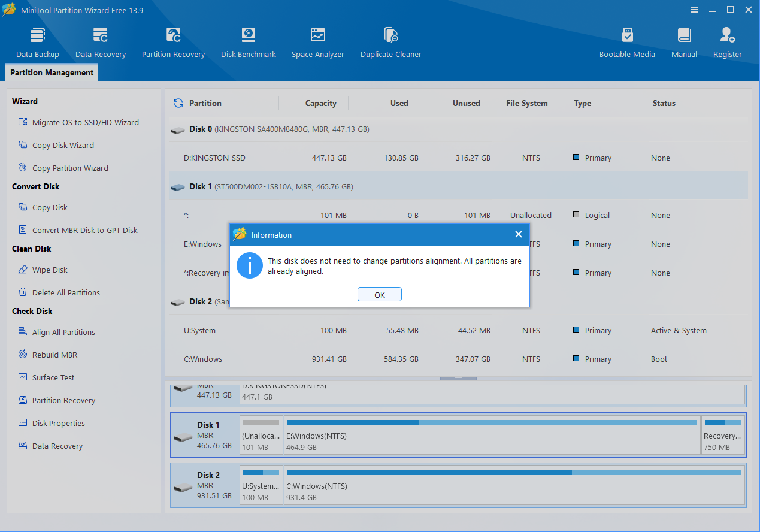
Task: Create Bootable Media
Action: (627, 43)
